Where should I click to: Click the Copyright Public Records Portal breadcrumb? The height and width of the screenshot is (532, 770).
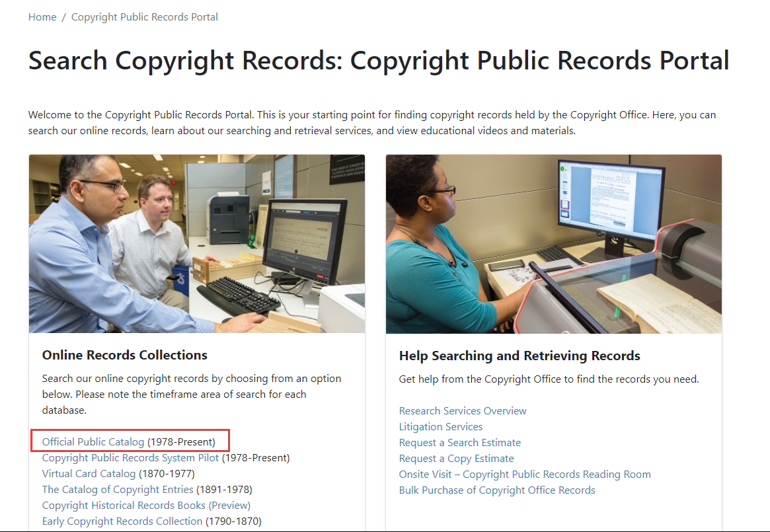(144, 17)
